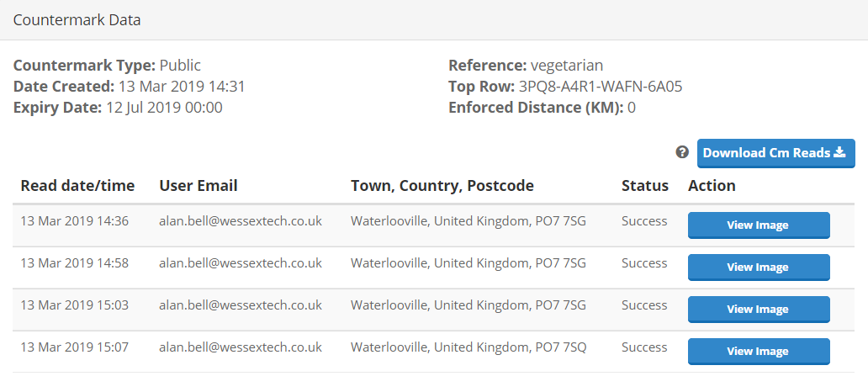Viewport: 868px width, 392px height.
Task: Click the PO7 7SQ postcode location cell
Action: (468, 347)
